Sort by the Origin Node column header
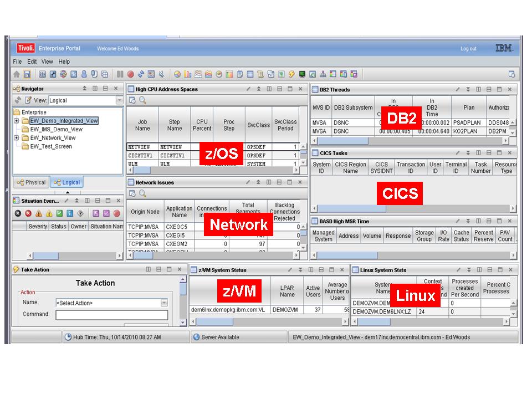This screenshot has width=532, height=399. [x=145, y=211]
